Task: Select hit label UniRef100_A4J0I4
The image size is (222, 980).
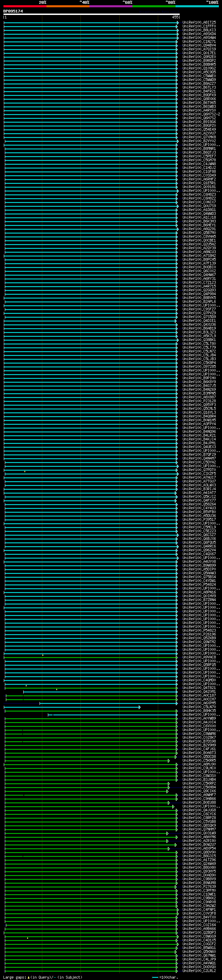Action: click(x=199, y=722)
